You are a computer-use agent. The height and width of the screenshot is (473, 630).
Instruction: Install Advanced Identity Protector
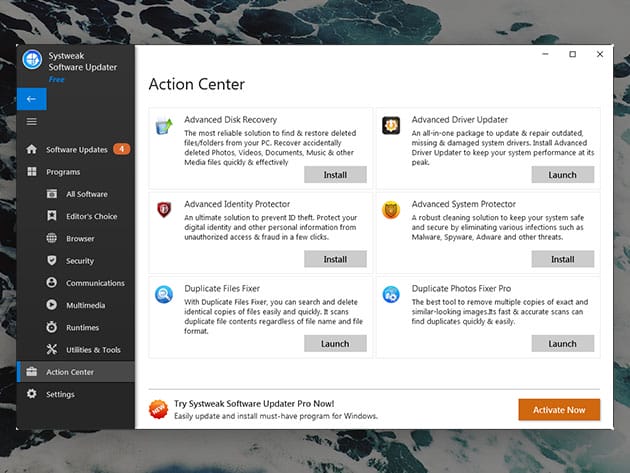click(335, 259)
